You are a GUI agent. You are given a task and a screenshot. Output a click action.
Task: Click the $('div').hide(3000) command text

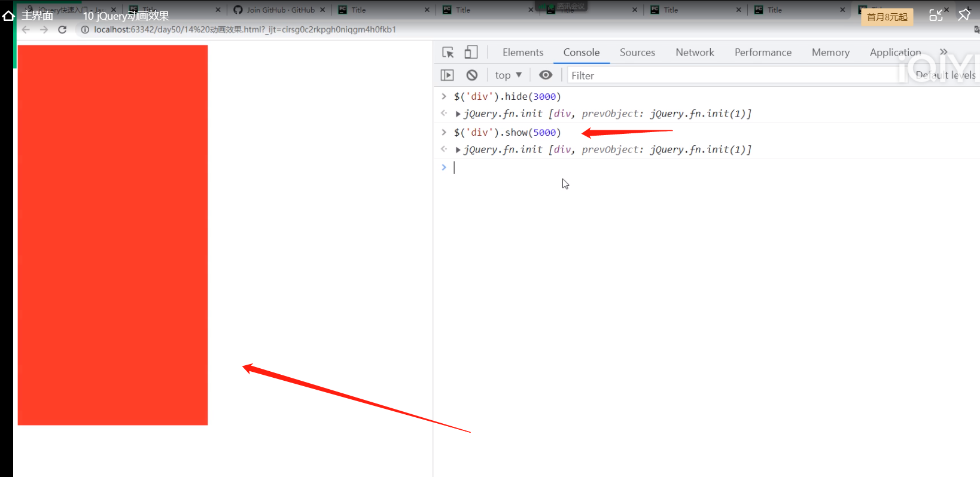click(x=507, y=97)
